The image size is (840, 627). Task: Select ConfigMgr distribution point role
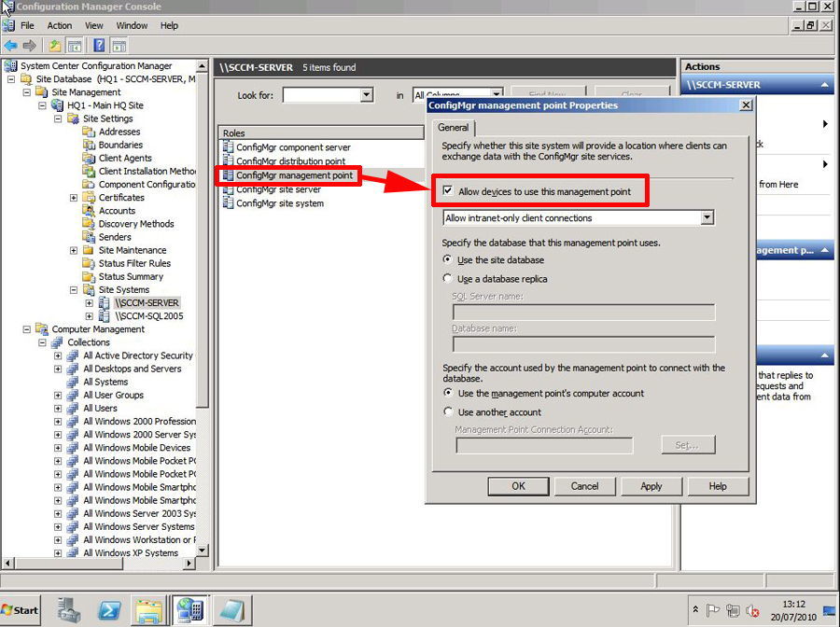[x=291, y=160]
